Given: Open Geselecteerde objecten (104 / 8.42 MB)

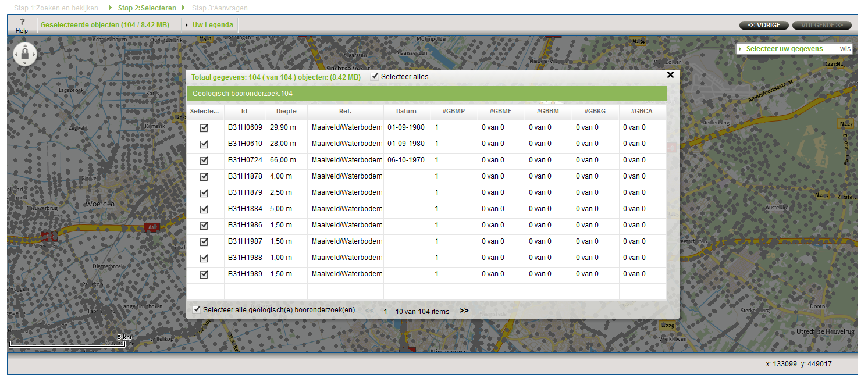Looking at the screenshot, I should click(x=105, y=25).
